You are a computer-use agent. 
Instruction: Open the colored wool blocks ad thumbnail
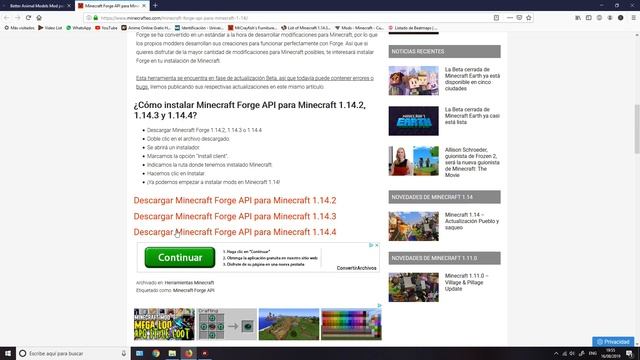click(x=351, y=324)
